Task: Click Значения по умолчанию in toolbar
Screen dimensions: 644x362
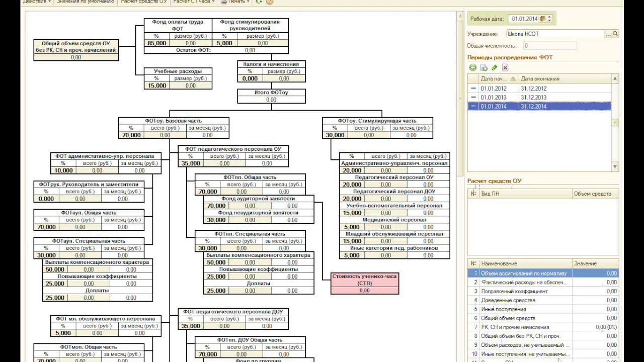Action: point(85,2)
